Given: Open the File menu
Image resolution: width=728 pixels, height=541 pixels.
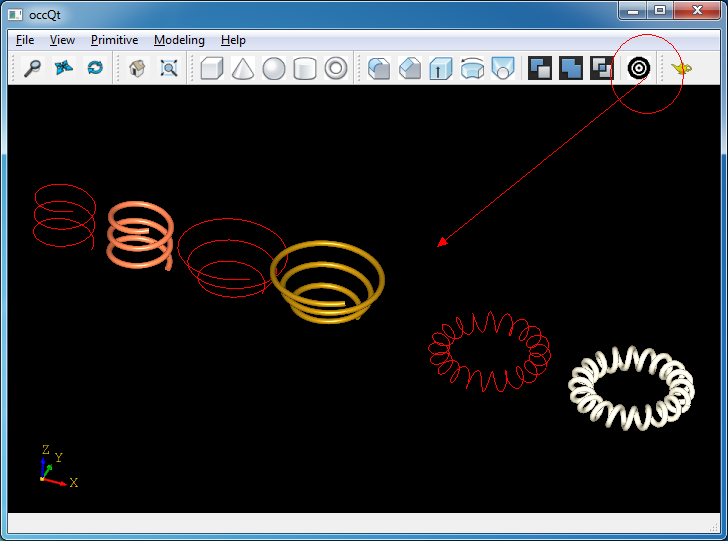Looking at the screenshot, I should pyautogui.click(x=25, y=40).
